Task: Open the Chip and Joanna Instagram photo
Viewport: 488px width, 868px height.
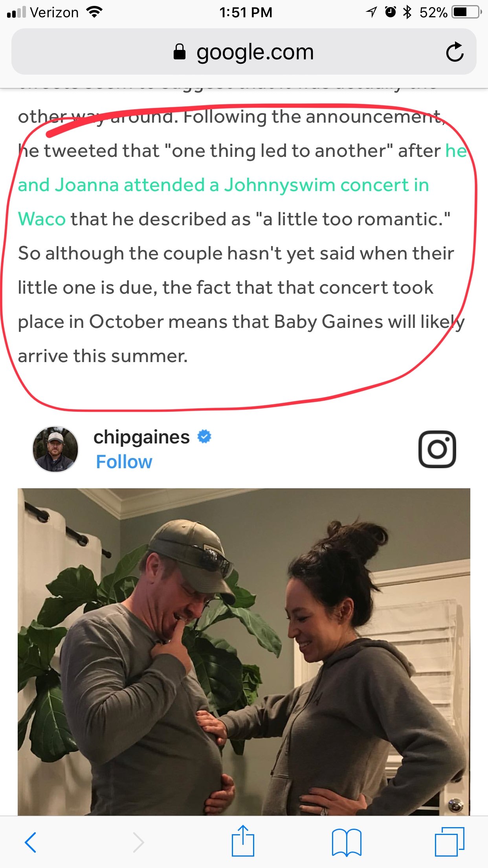Action: coord(244,652)
